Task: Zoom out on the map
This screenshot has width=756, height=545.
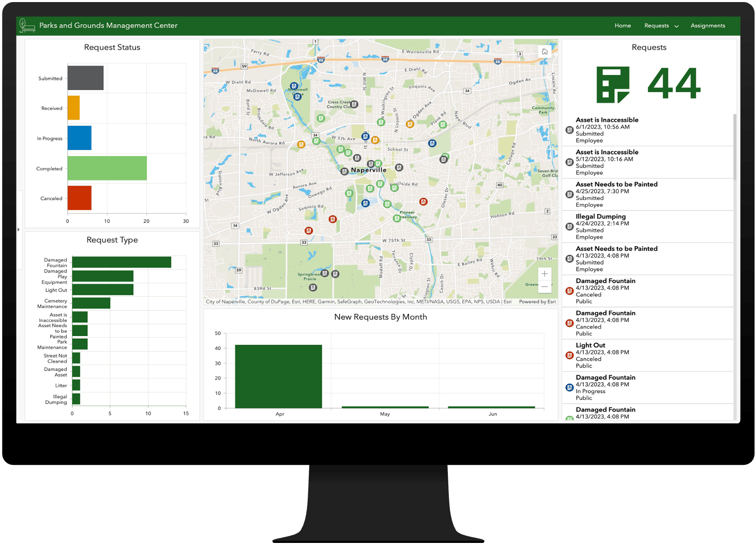Action: point(545,286)
